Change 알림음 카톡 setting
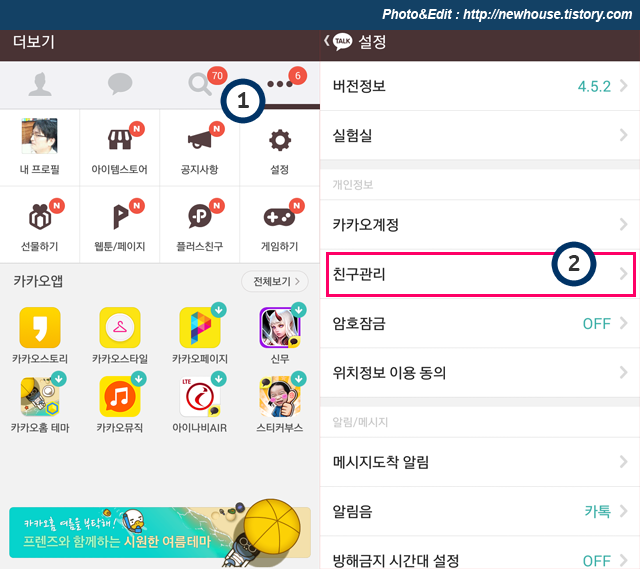The image size is (640, 569). click(480, 511)
